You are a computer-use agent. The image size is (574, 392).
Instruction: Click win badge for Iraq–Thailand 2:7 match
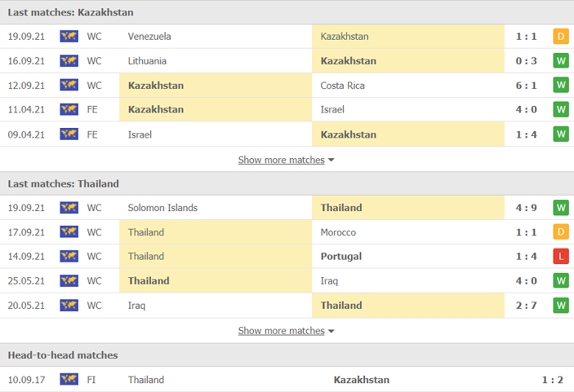561,305
